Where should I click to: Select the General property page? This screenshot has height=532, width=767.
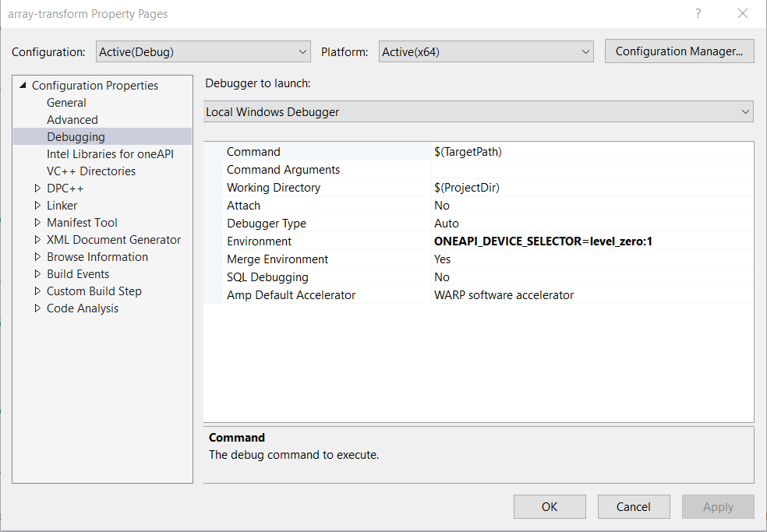coord(66,103)
